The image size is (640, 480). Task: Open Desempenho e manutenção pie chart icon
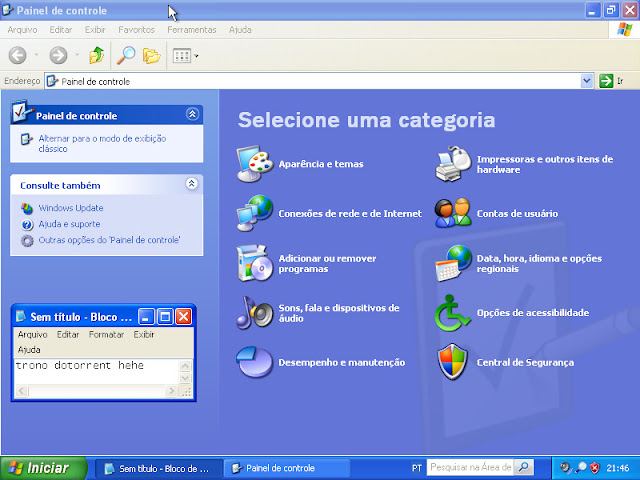tap(254, 362)
